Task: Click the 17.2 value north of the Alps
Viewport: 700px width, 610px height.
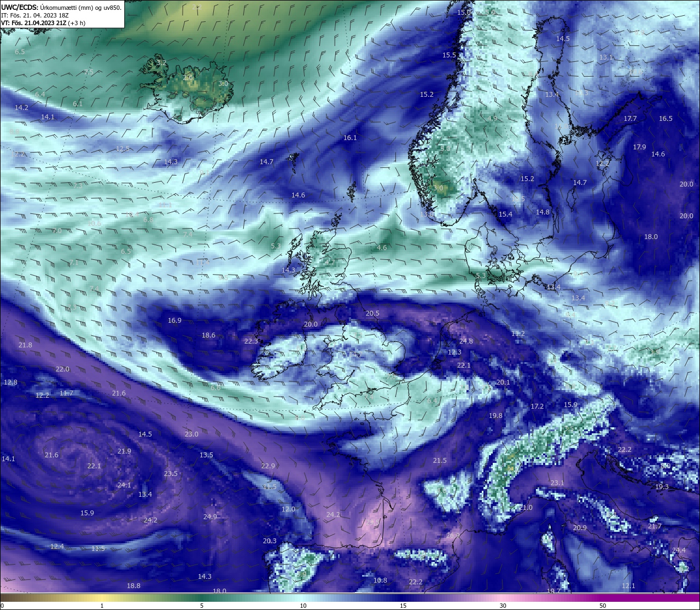Action: pos(537,406)
